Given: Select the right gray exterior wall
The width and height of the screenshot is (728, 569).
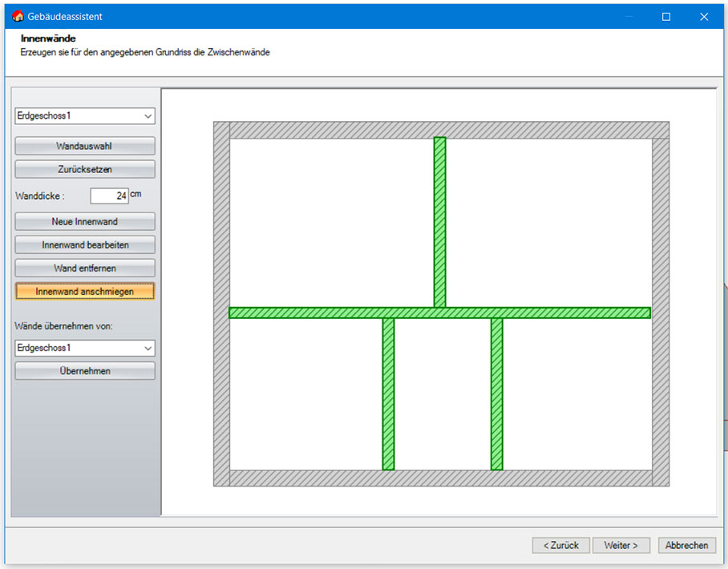Looking at the screenshot, I should pos(661,312).
